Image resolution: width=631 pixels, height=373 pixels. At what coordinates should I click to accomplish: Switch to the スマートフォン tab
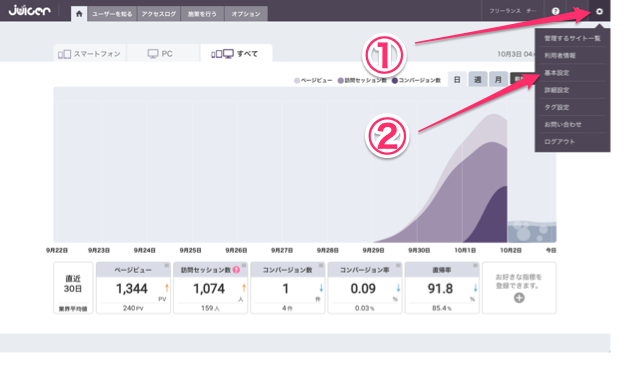tap(89, 54)
